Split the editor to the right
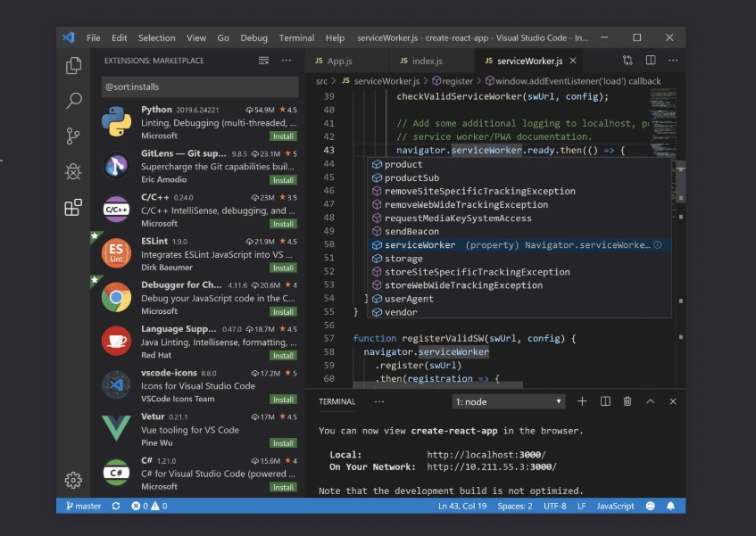This screenshot has width=756, height=536. coord(651,60)
